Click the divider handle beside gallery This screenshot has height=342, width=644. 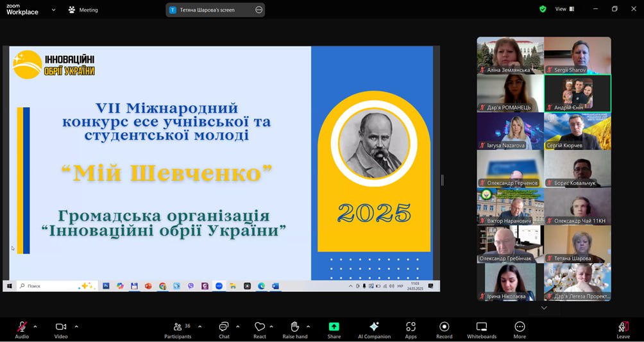coord(443,180)
